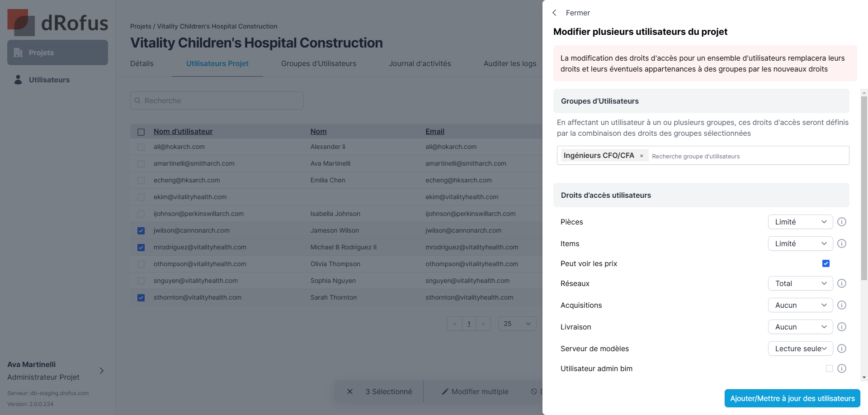Click Ajouter/Mettre à jour des utilisateurs

pyautogui.click(x=792, y=398)
